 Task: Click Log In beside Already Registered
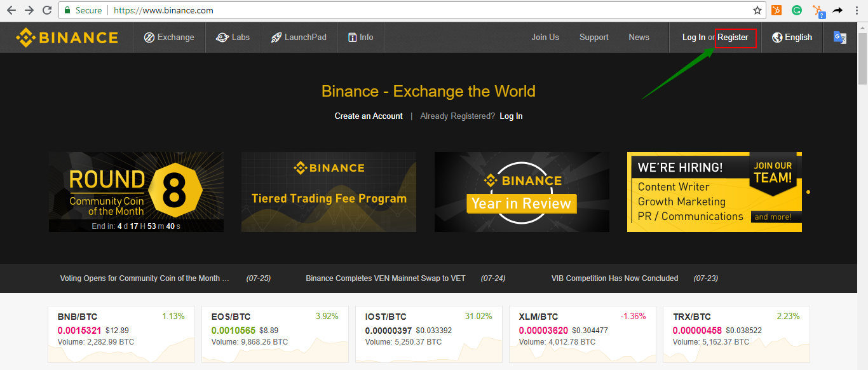click(x=511, y=116)
